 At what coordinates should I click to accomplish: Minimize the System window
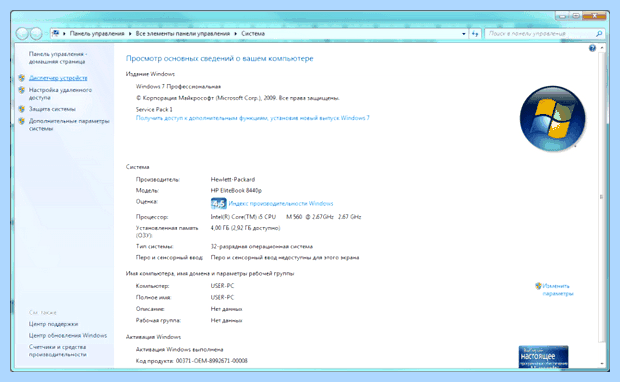(x=562, y=16)
